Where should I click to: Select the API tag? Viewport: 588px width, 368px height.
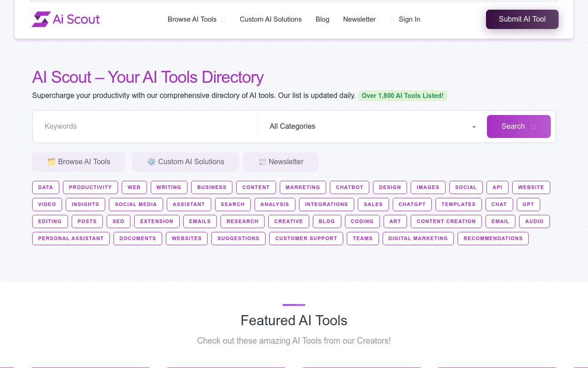498,187
